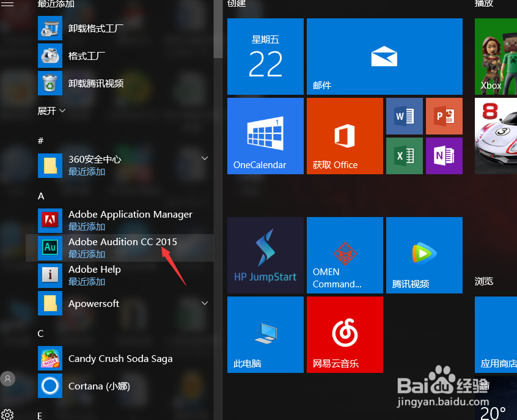Viewport: 517px width, 420px height.
Task: Click the # letter group header
Action: click(x=40, y=141)
